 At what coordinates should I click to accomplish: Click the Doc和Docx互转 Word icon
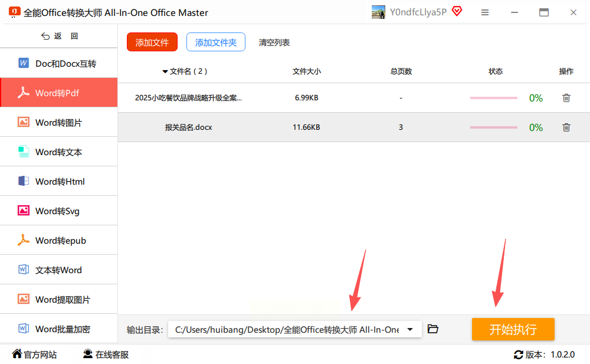click(24, 63)
